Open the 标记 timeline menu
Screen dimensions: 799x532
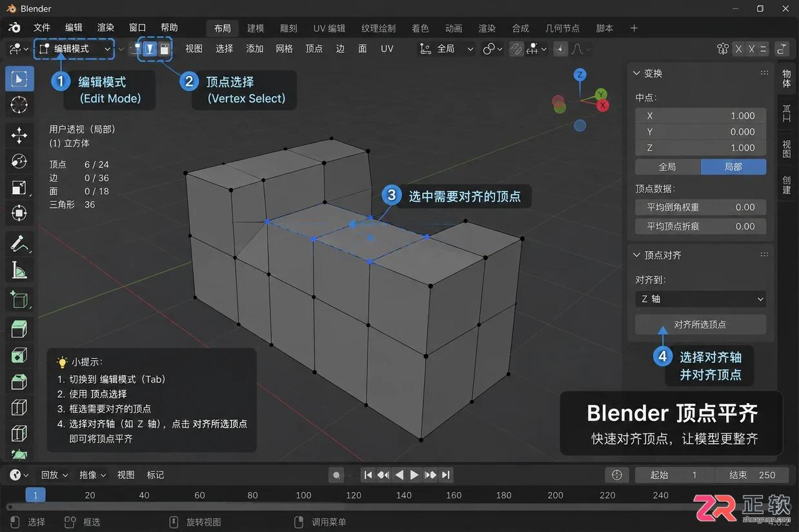156,475
